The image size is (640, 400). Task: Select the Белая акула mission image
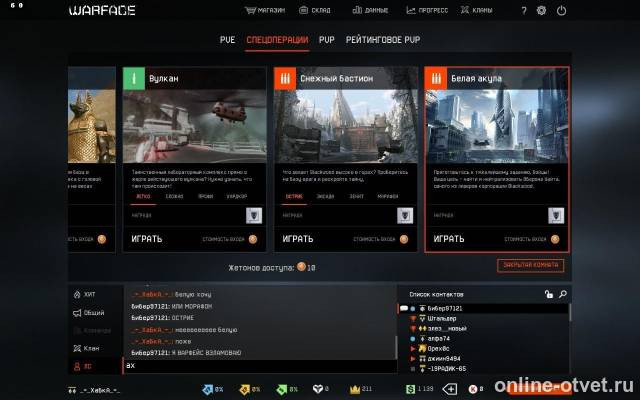pyautogui.click(x=497, y=127)
